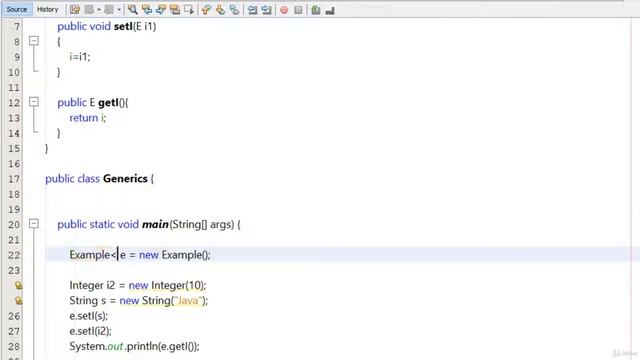Jump to the last edit location
Viewport: 640px width, 360px height.
(x=75, y=10)
